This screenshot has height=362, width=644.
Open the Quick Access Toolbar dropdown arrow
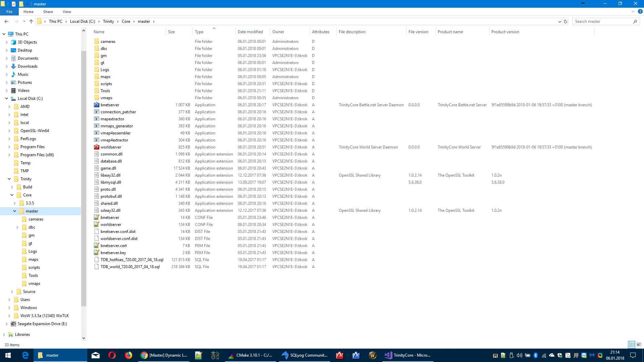click(x=27, y=4)
